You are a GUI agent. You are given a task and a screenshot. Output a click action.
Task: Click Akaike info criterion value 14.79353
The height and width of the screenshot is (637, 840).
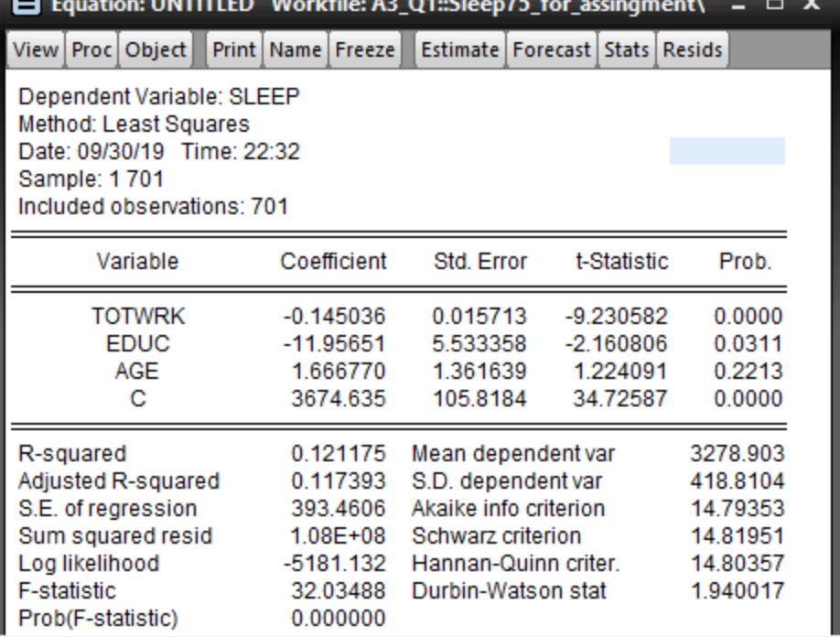click(738, 509)
